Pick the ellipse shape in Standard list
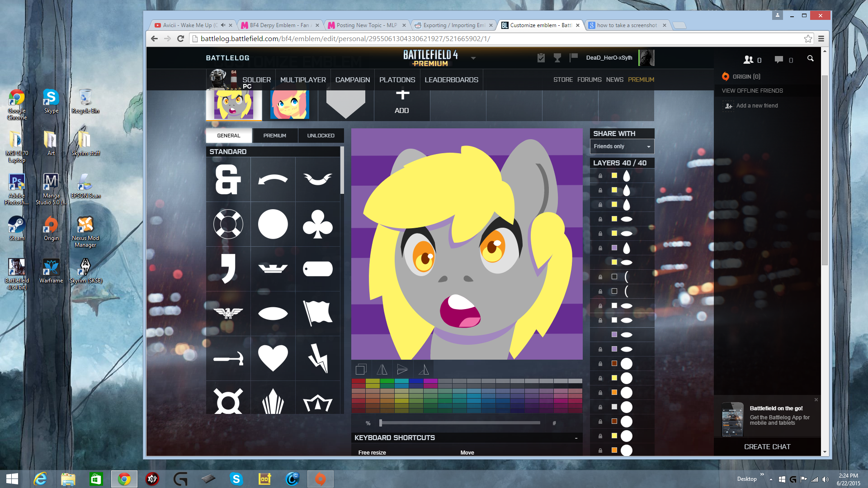This screenshot has width=868, height=488. tap(273, 313)
